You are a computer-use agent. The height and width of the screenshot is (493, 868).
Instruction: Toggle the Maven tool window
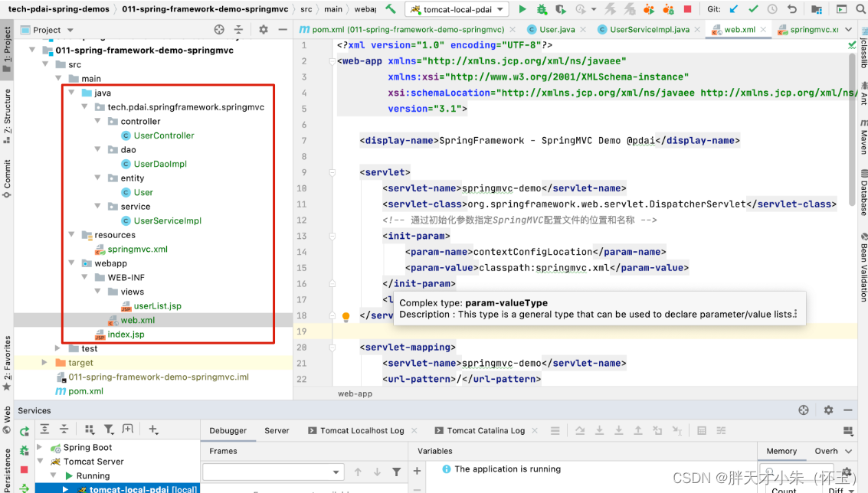click(863, 136)
